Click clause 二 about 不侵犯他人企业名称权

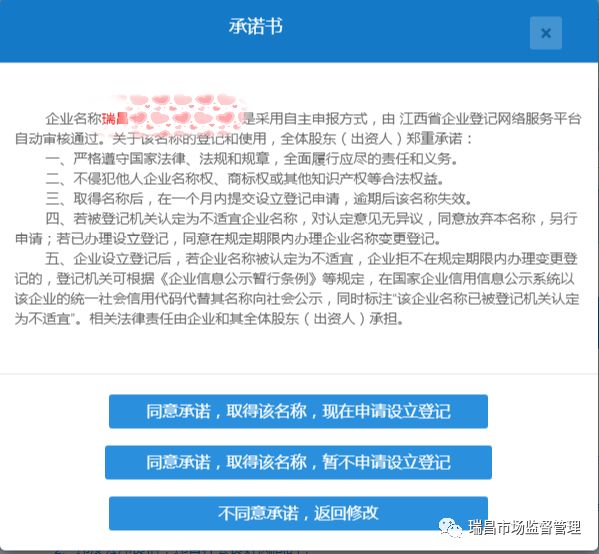pyautogui.click(x=245, y=178)
